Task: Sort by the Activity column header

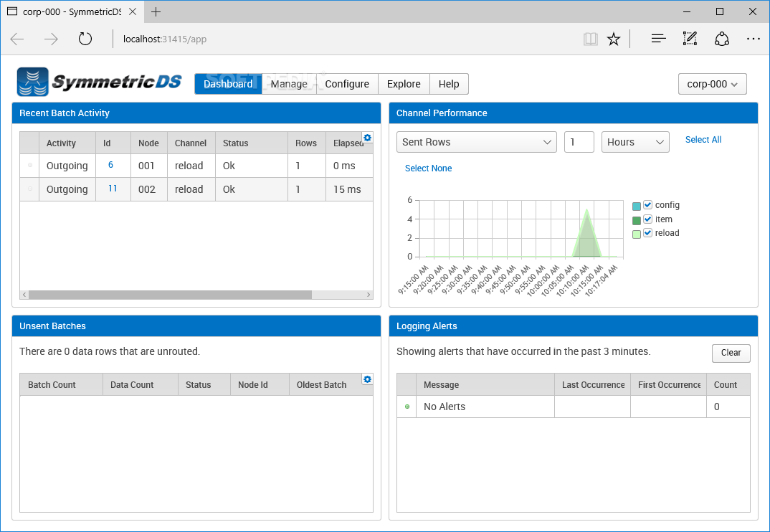Action: (67, 143)
